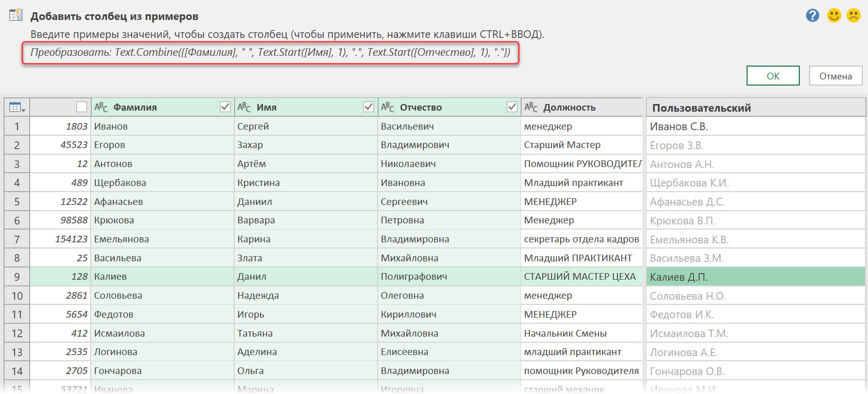Image resolution: width=868 pixels, height=394 pixels.
Task: Click the Крюкова В.П. suggested cell
Action: pos(756,220)
